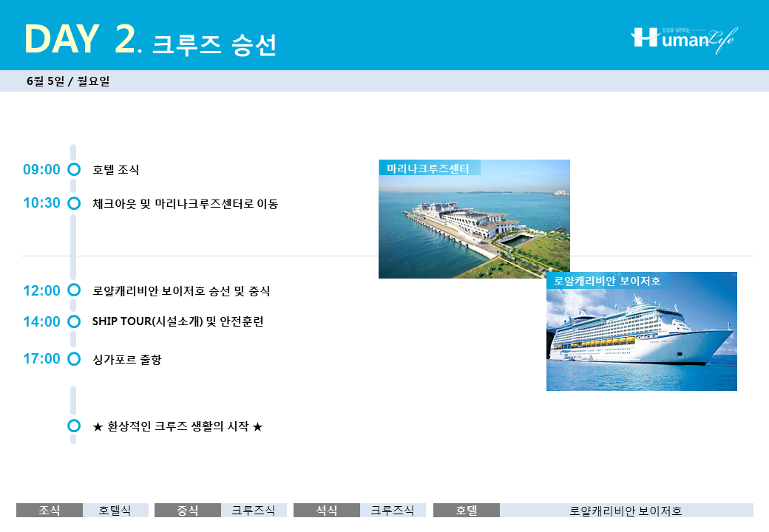This screenshot has height=532, width=769.
Task: Click the gray 중식 footer label
Action: point(188,510)
